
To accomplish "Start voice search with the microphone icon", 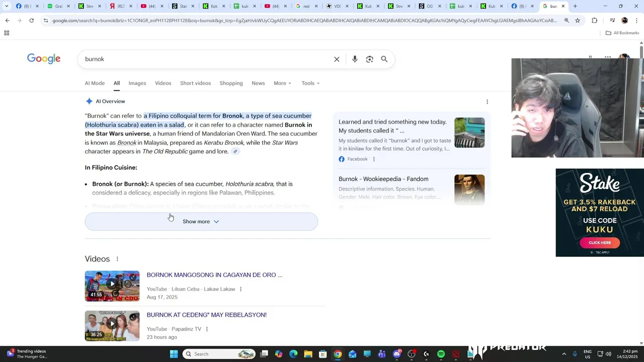I will (355, 59).
